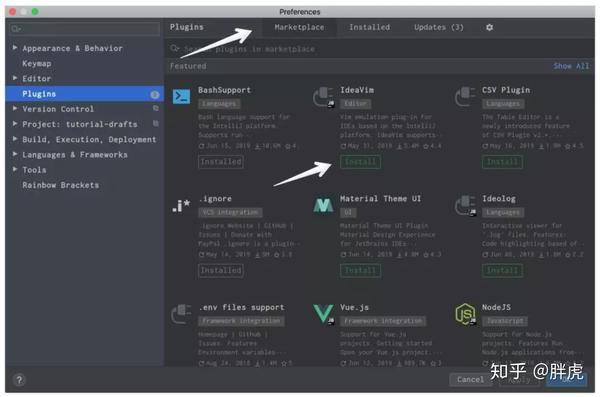Open the .env files support title
The height and width of the screenshot is (397, 600).
pos(241,308)
